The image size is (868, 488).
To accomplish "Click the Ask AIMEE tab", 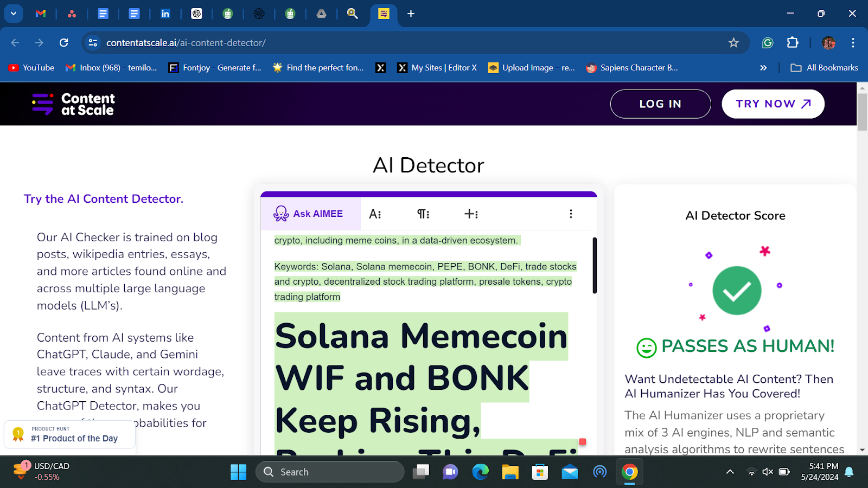I will click(x=310, y=214).
